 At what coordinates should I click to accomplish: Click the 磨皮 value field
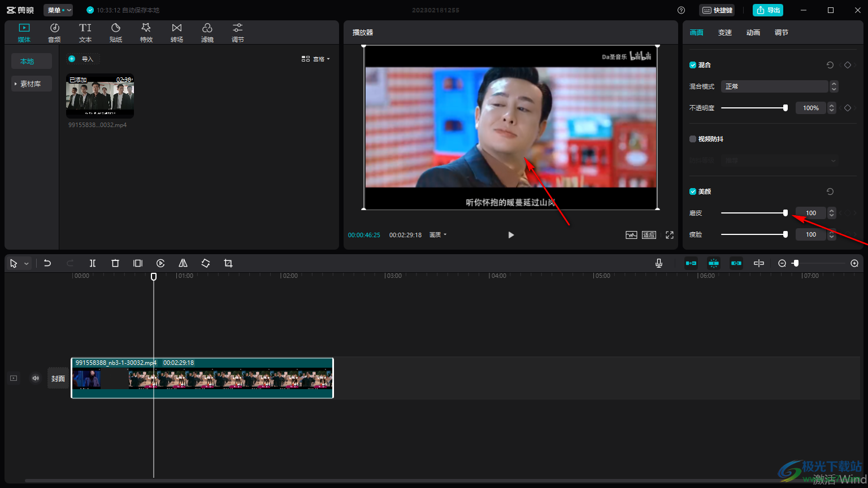coord(811,213)
